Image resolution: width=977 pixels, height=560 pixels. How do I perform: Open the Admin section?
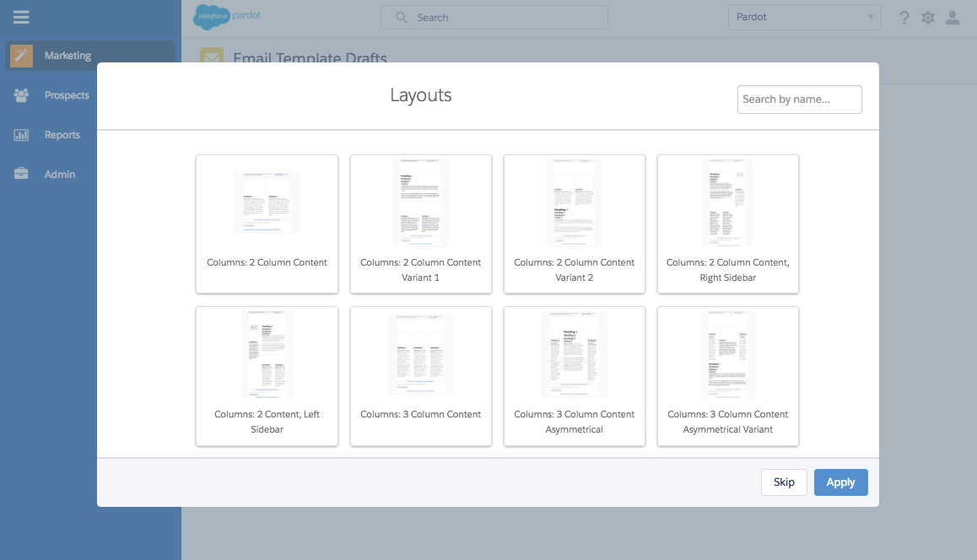pos(59,174)
